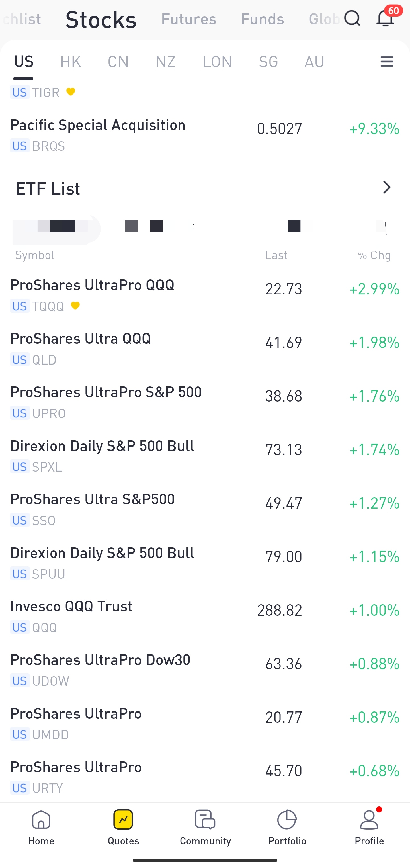The width and height of the screenshot is (410, 868).
Task: Sort ETF list by Last price column
Action: (276, 255)
